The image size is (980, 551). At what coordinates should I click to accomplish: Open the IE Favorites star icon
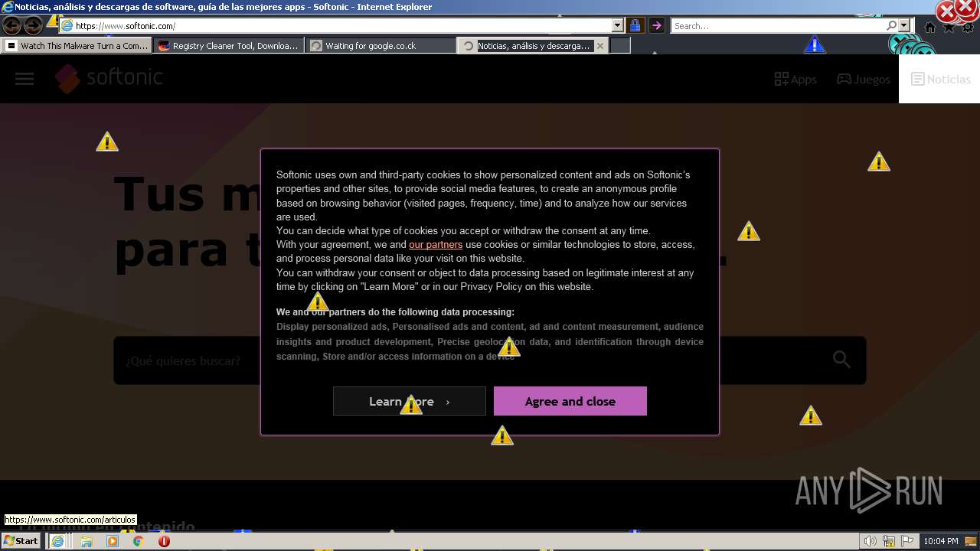coord(949,28)
